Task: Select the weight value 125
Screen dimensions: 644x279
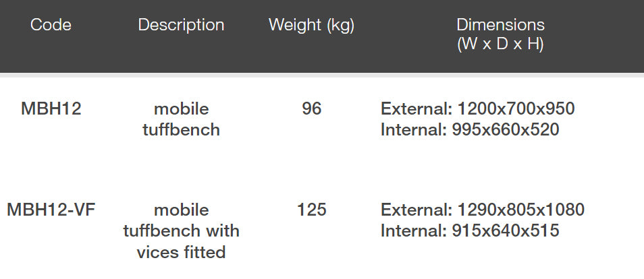Action: coord(311,210)
